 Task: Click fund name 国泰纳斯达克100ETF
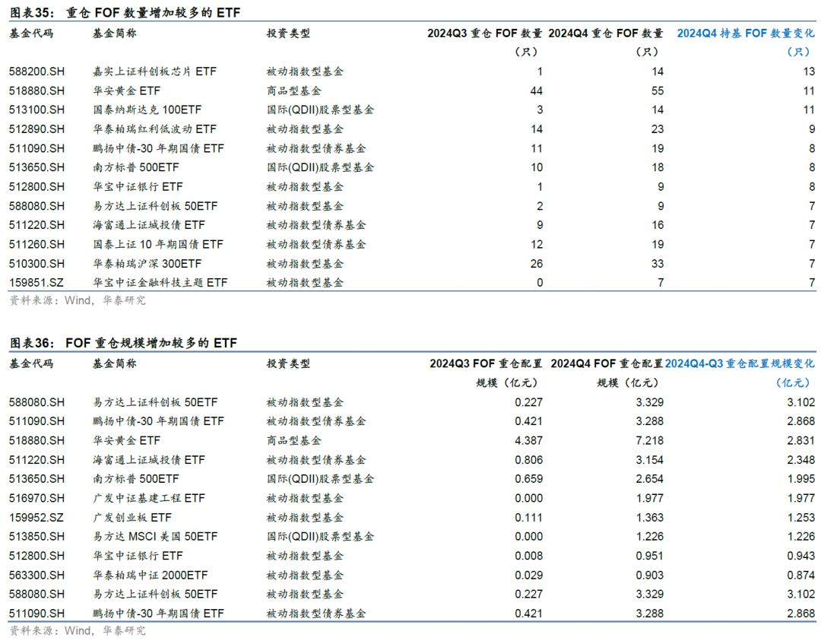(147, 110)
